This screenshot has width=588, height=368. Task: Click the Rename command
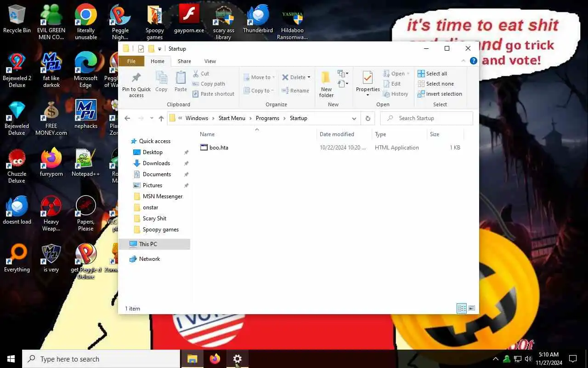point(295,91)
